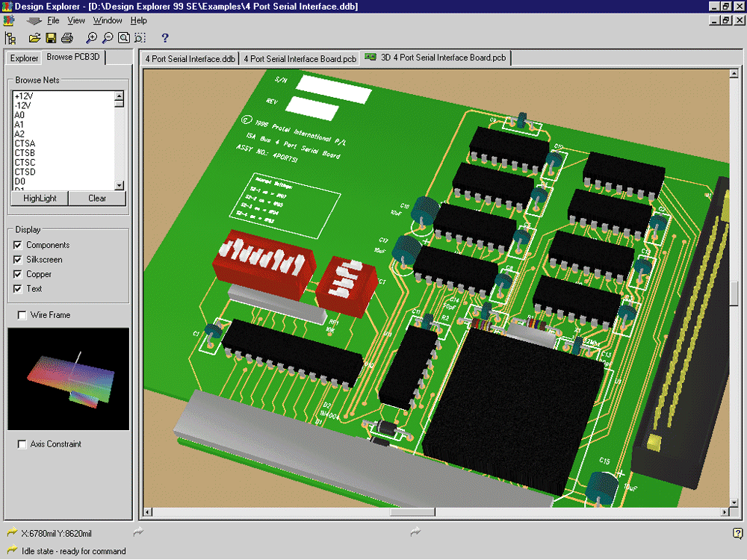Click the net list scroll up arrow
Screen dimensions: 747x560
[x=120, y=96]
